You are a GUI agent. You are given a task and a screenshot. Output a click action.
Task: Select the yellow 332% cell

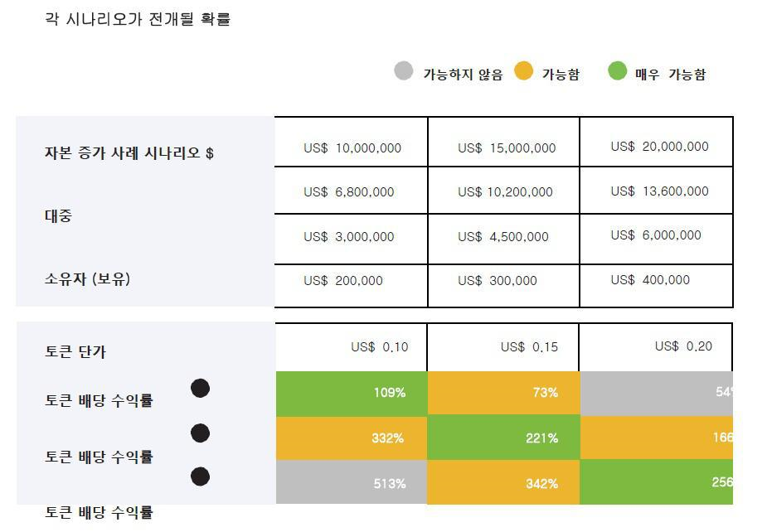352,438
